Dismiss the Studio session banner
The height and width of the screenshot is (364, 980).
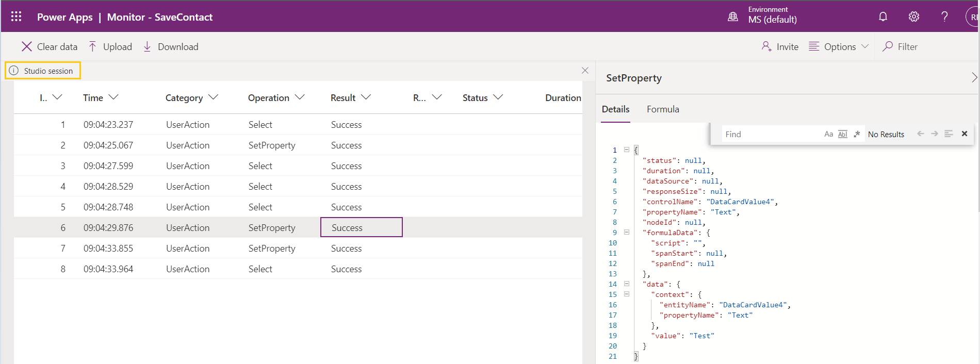point(585,71)
